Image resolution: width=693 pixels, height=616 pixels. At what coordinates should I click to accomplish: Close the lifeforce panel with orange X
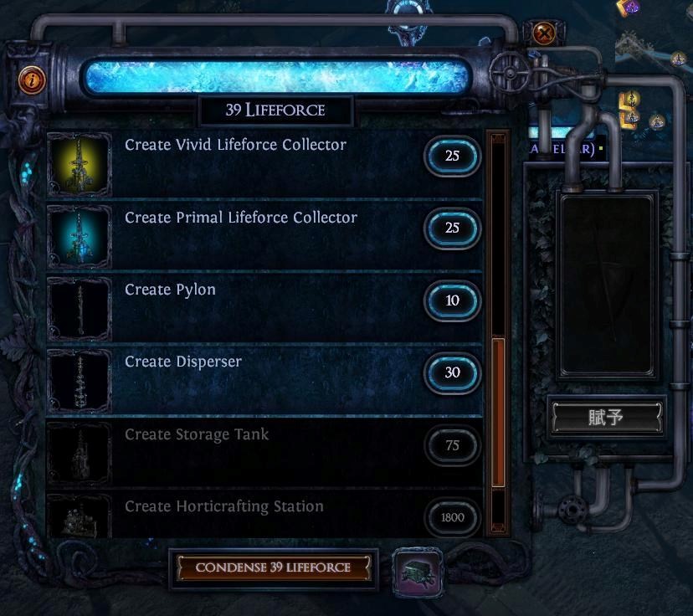pyautogui.click(x=544, y=33)
